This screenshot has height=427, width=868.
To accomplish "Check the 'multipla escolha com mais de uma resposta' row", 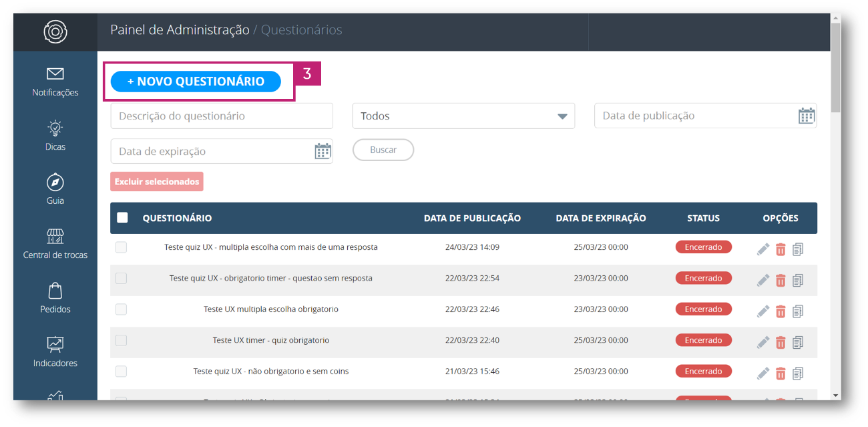I will [x=121, y=247].
